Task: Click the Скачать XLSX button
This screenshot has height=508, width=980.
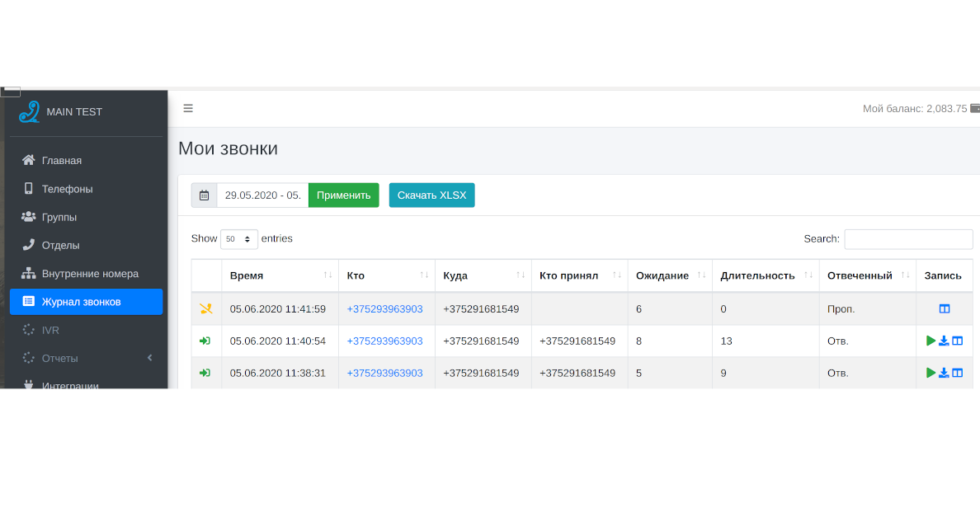Action: point(431,195)
